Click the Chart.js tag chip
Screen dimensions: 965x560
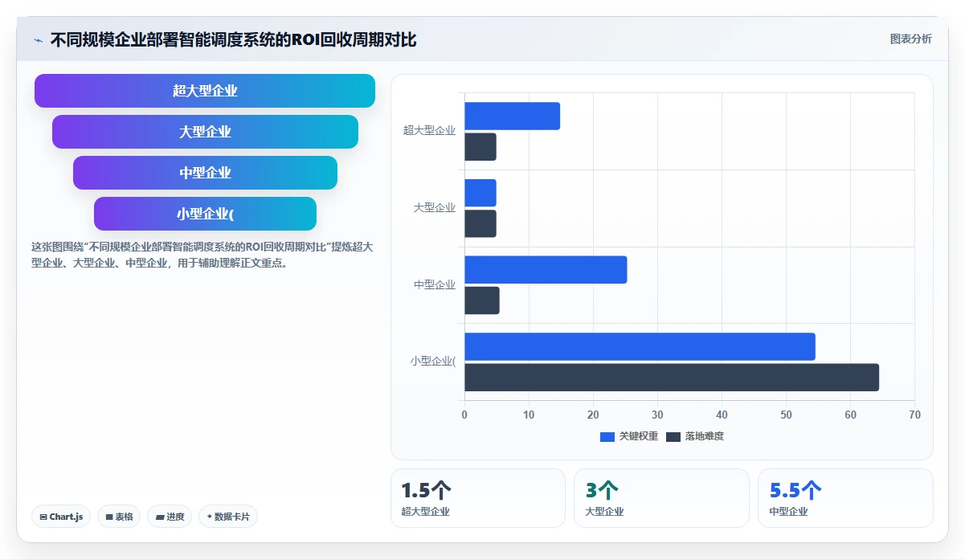[x=61, y=517]
